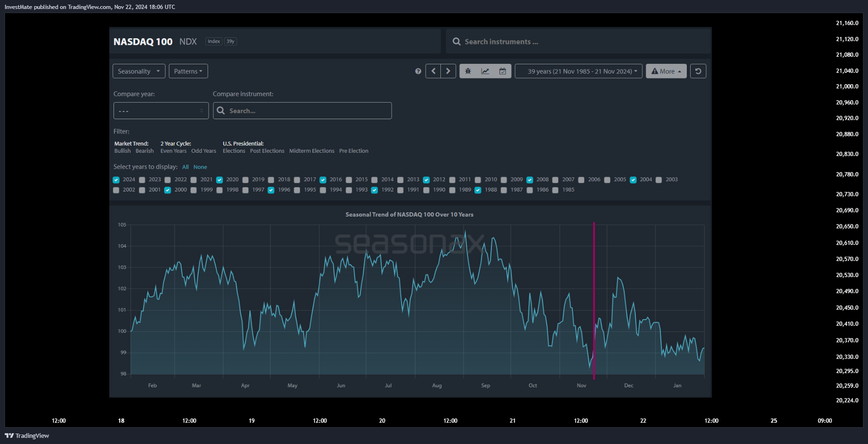Click the magnifier icon beside Search instruments
Screen dimensions: 868x444
pyautogui.click(x=456, y=42)
